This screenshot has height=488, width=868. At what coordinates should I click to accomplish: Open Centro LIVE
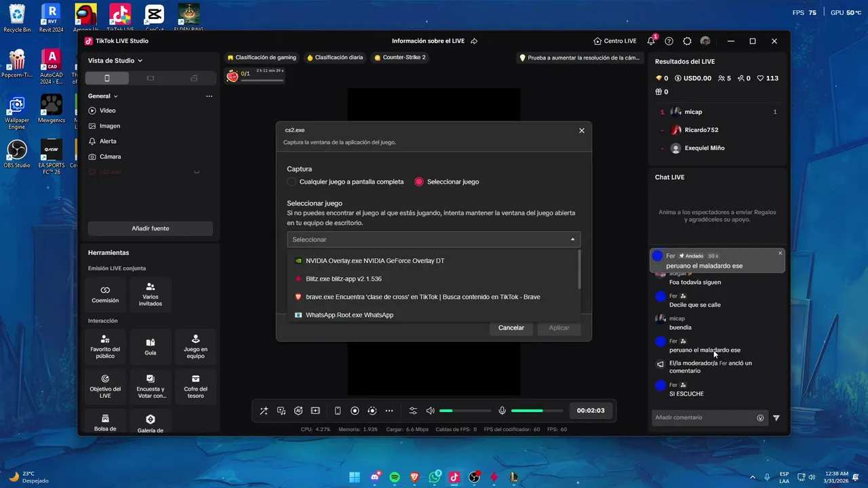(x=615, y=41)
